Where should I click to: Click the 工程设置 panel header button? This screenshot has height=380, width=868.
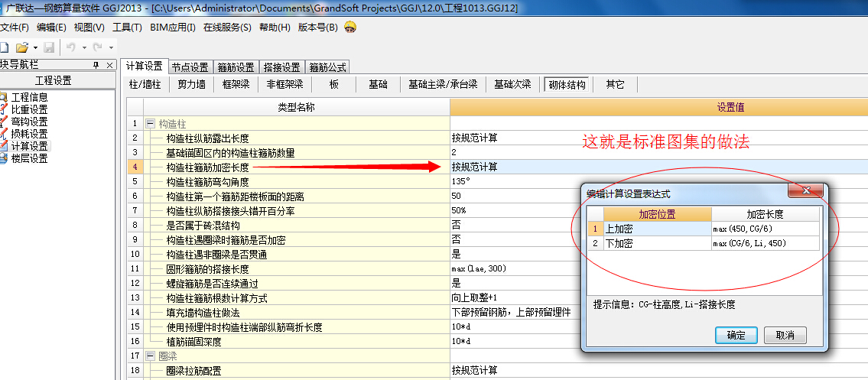[53, 81]
